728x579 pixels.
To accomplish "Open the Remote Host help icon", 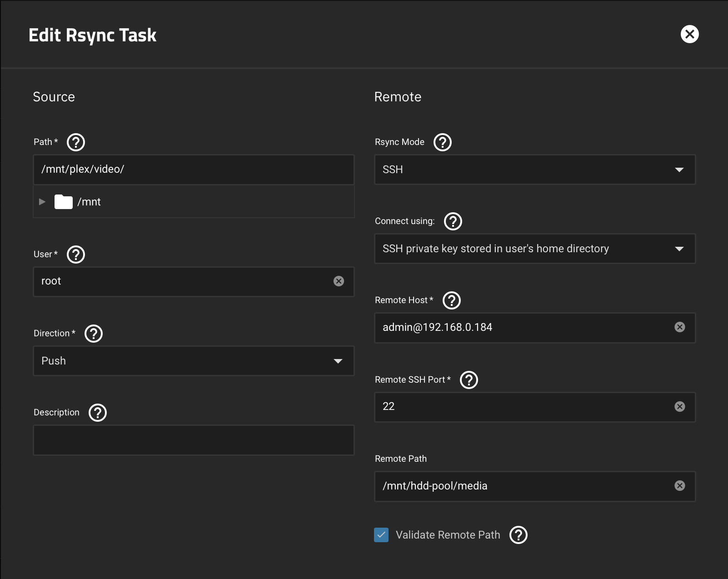I will (x=452, y=300).
